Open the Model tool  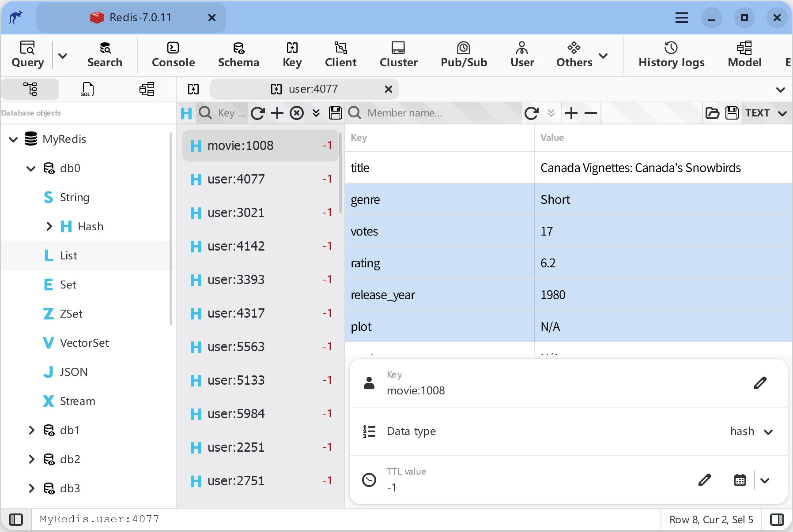click(x=744, y=55)
